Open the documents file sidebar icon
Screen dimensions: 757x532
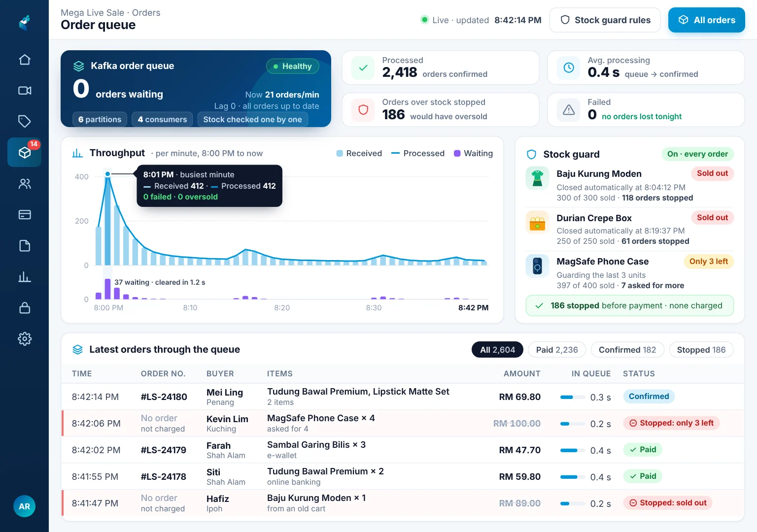[x=25, y=246]
